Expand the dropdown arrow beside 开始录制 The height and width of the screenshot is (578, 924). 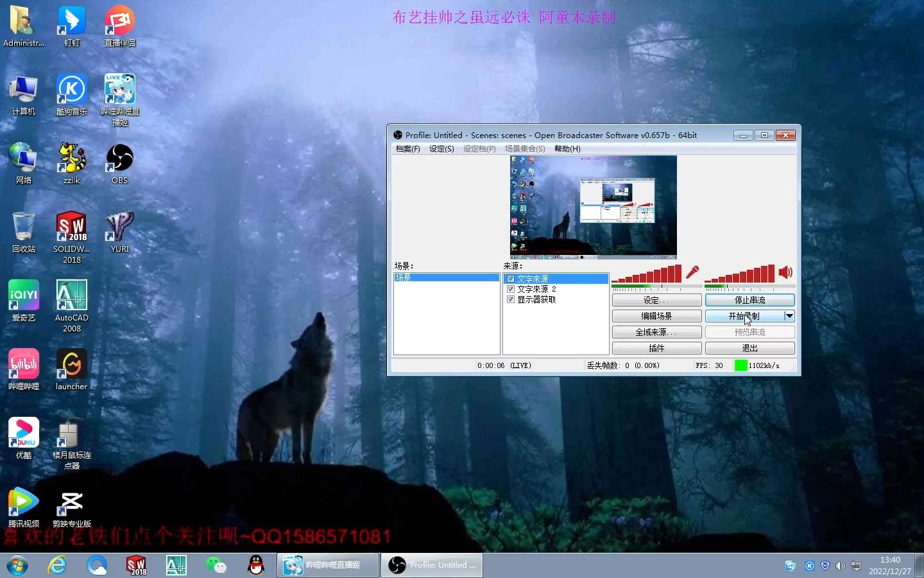click(789, 316)
